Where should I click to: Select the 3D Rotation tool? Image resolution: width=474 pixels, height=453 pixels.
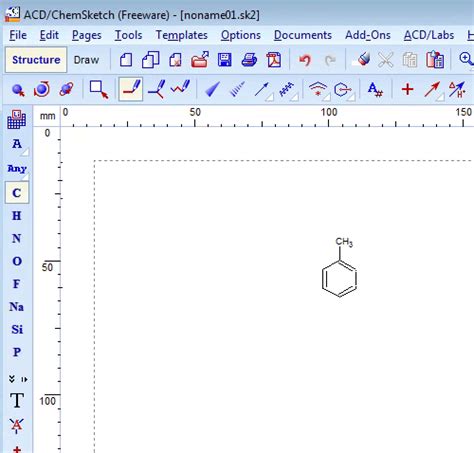[x=66, y=90]
